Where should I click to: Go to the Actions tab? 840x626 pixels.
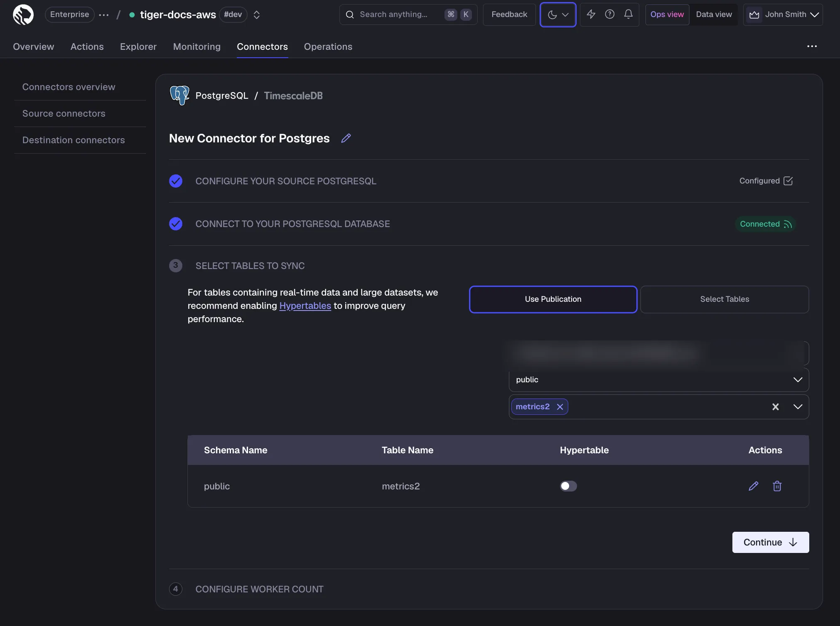pyautogui.click(x=87, y=46)
